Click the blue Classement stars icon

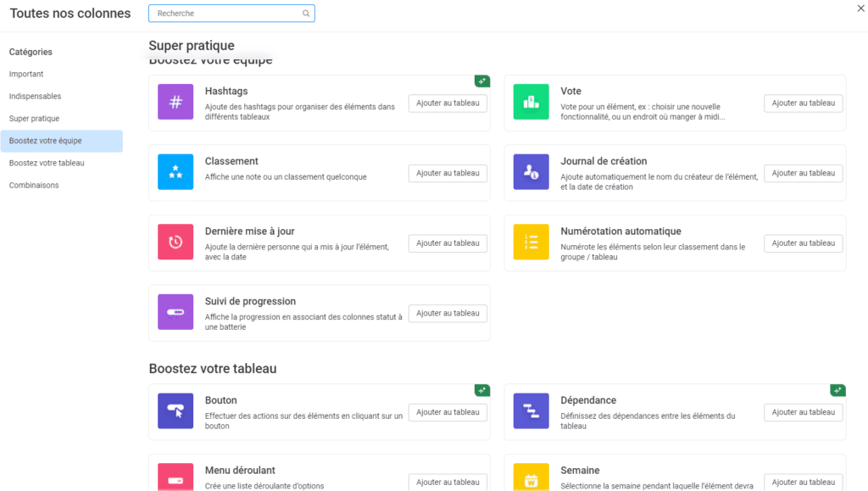[x=175, y=172]
